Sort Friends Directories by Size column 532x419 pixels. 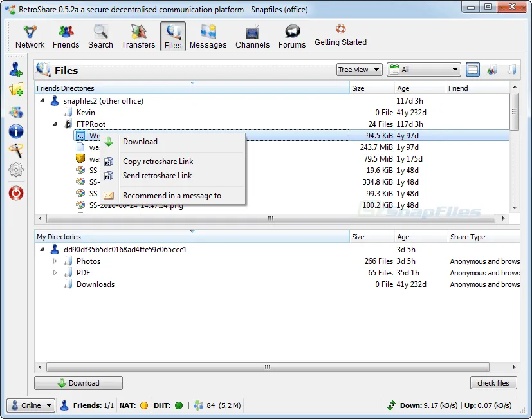coord(372,88)
